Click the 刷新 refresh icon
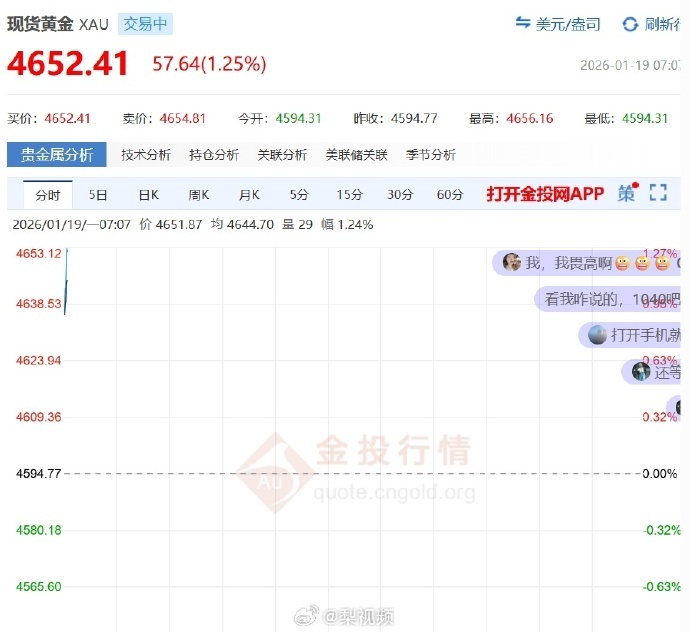This screenshot has width=690, height=632. [630, 24]
